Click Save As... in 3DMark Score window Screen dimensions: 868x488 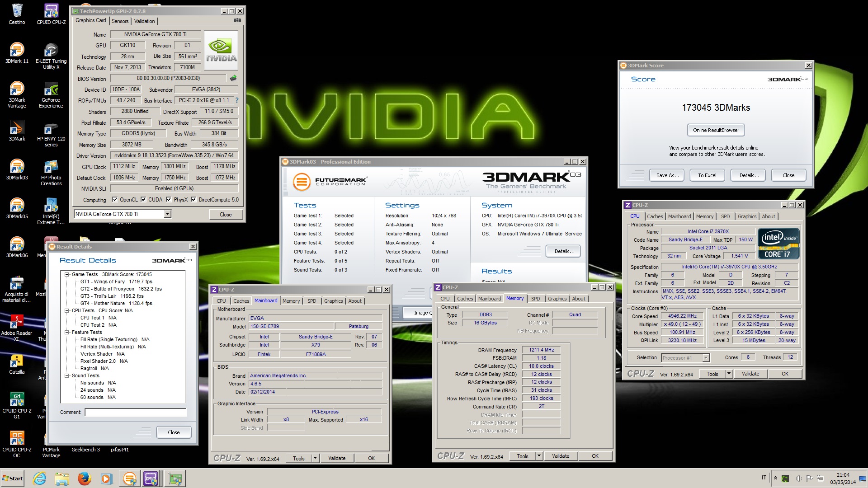[667, 175]
